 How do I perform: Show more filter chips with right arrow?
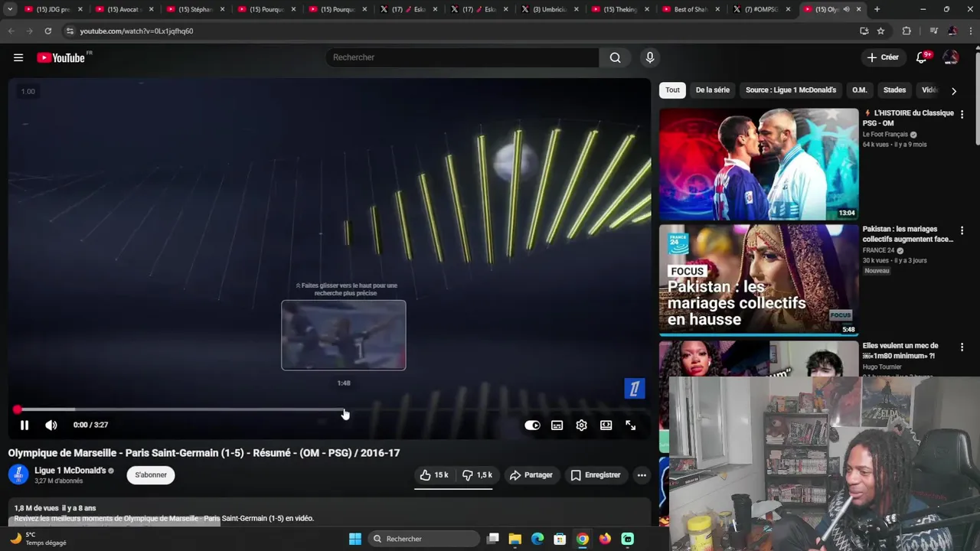pyautogui.click(x=953, y=91)
